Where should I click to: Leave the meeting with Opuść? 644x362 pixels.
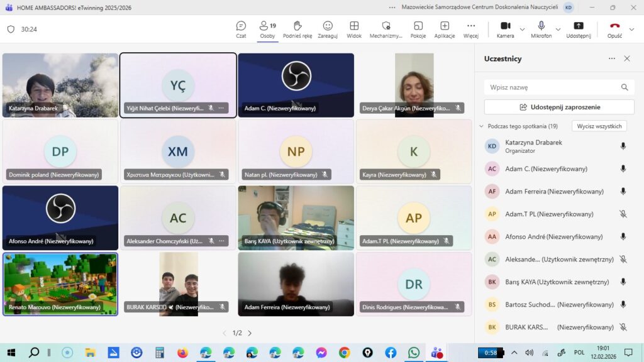click(614, 30)
